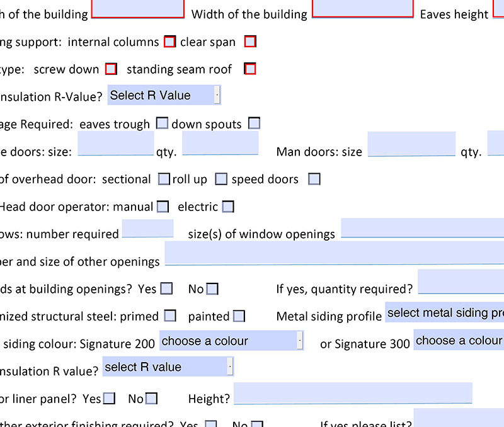Tick the down spouts checkbox
Image resolution: width=504 pixels, height=427 pixels.
click(254, 123)
